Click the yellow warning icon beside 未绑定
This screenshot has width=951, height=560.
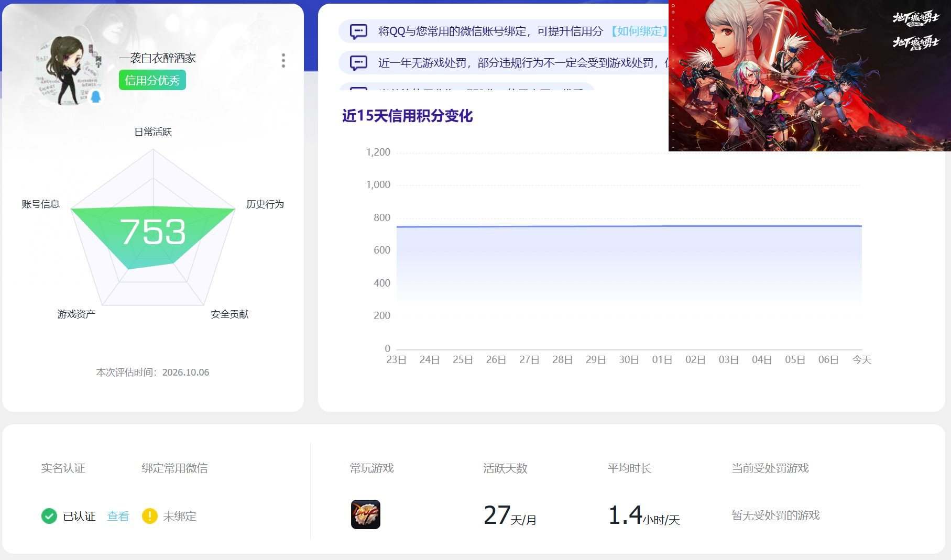tap(150, 516)
